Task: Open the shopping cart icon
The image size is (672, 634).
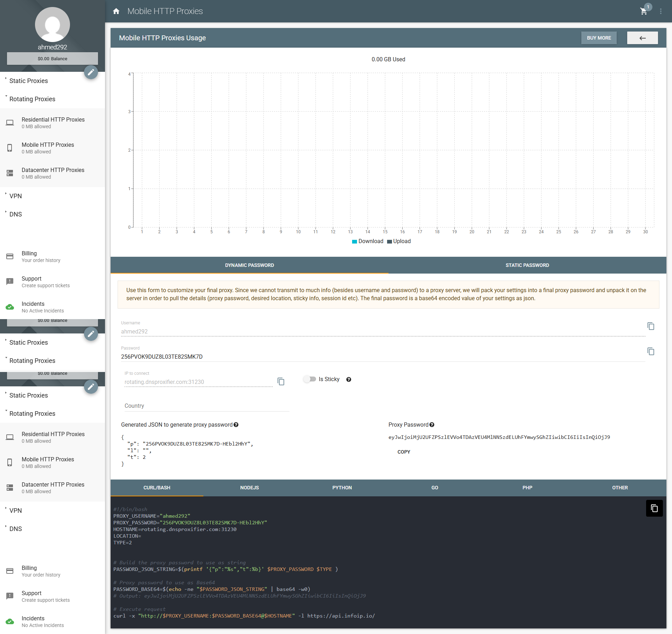Action: 644,11
